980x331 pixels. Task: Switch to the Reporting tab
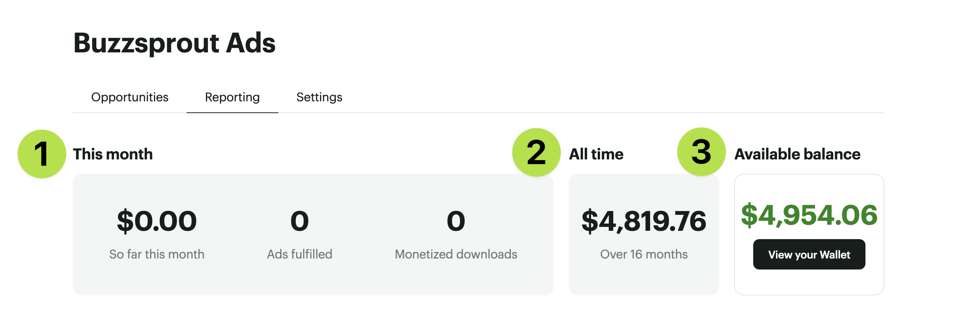tap(232, 97)
